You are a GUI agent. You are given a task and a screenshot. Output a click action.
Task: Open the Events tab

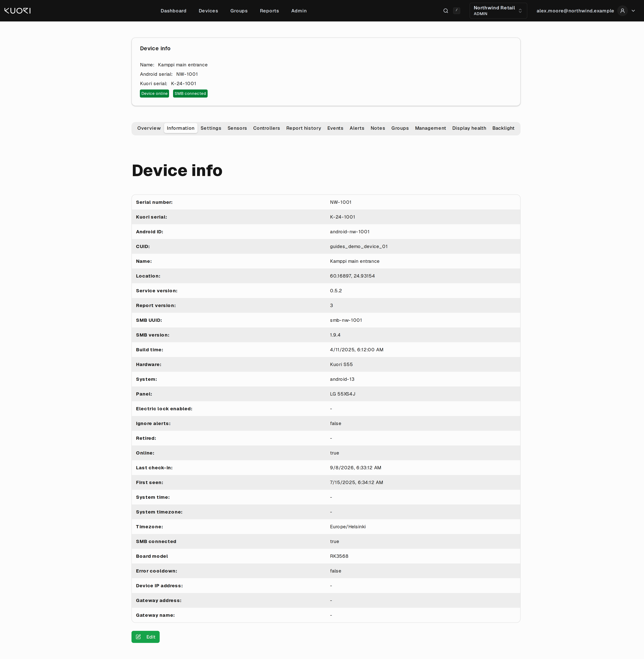(x=335, y=128)
